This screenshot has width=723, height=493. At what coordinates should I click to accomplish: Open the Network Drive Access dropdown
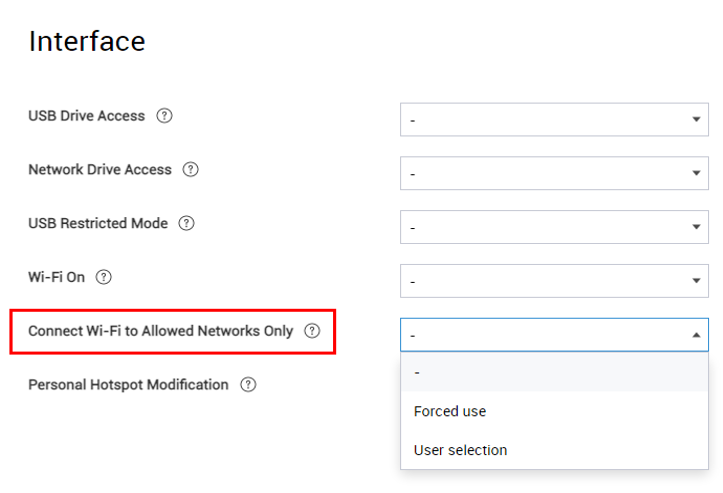(x=554, y=173)
